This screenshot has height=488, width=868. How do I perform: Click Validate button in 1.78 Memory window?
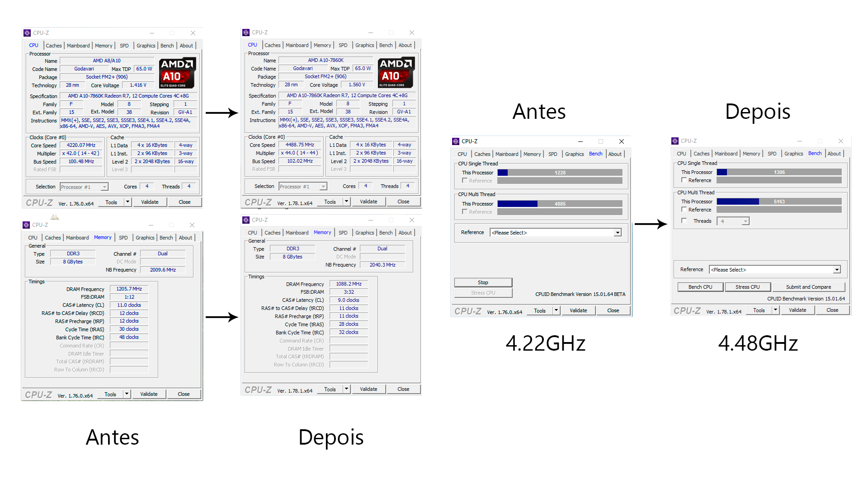point(368,389)
